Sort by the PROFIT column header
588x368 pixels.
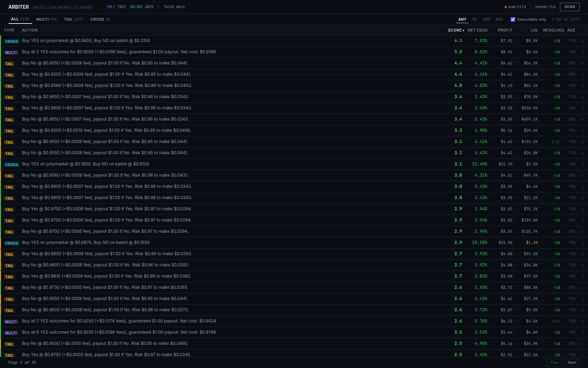[x=505, y=30]
